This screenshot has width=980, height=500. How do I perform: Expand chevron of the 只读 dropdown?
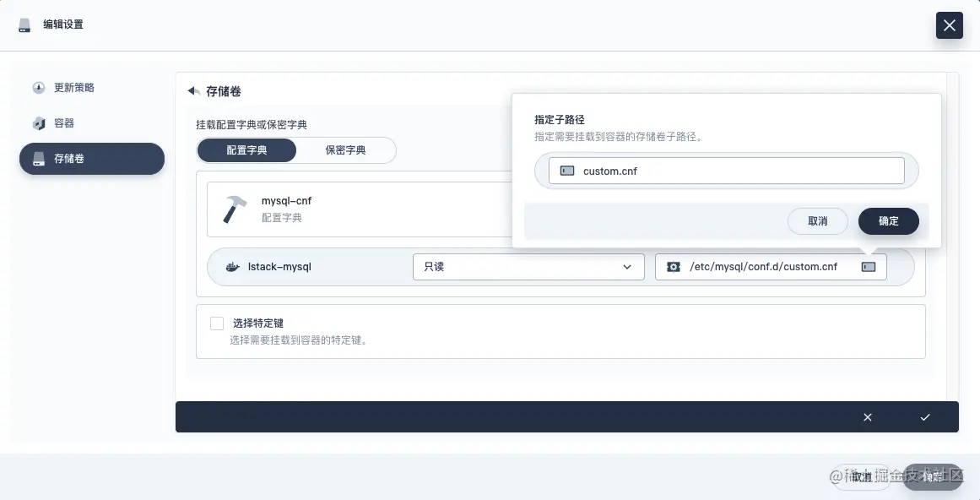[627, 267]
